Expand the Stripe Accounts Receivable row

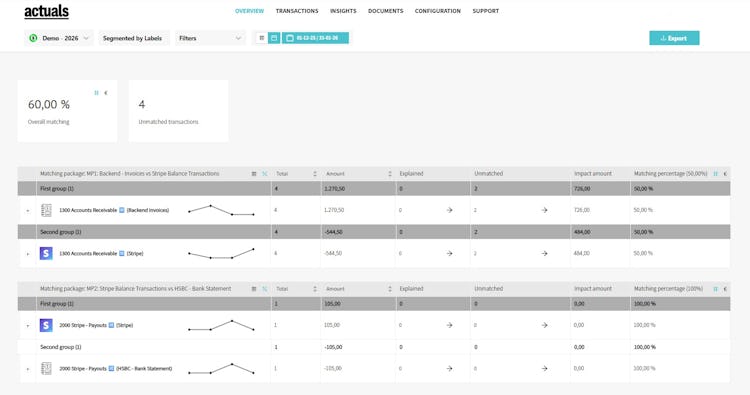28,254
